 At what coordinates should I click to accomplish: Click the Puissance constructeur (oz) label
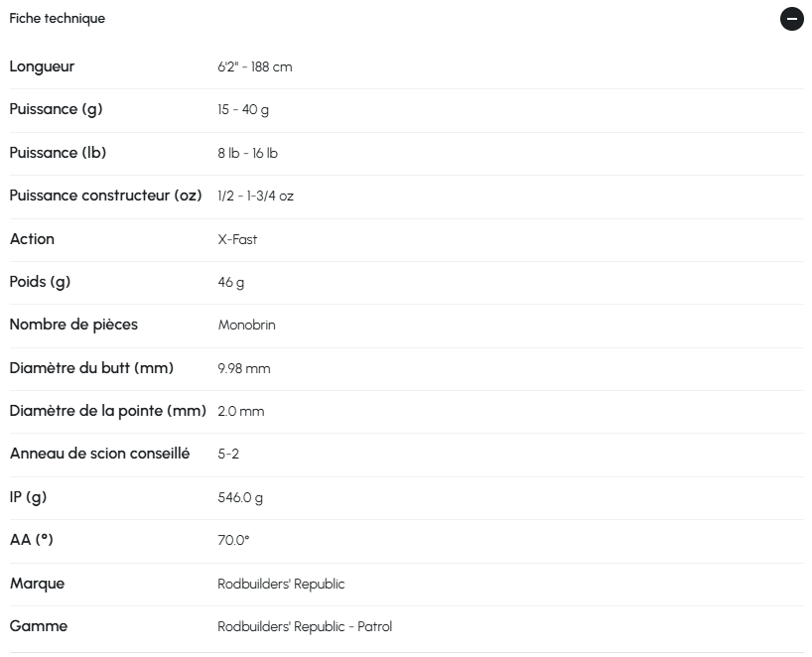[x=105, y=196]
